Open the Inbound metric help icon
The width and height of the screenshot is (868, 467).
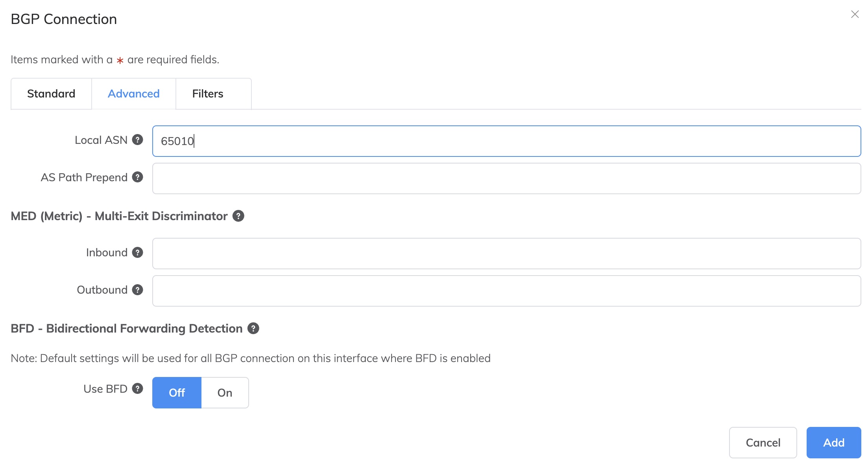(137, 253)
